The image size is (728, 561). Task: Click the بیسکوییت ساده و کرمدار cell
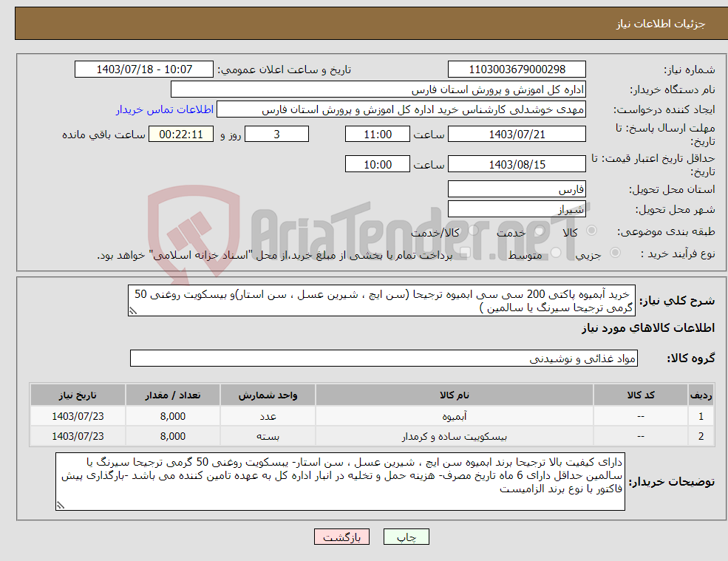pyautogui.click(x=455, y=436)
